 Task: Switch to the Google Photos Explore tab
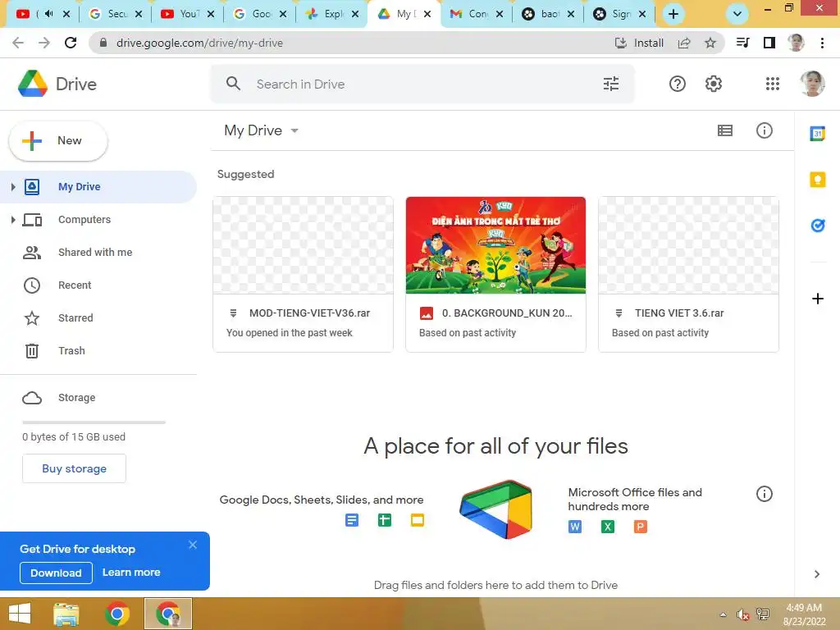click(x=330, y=14)
